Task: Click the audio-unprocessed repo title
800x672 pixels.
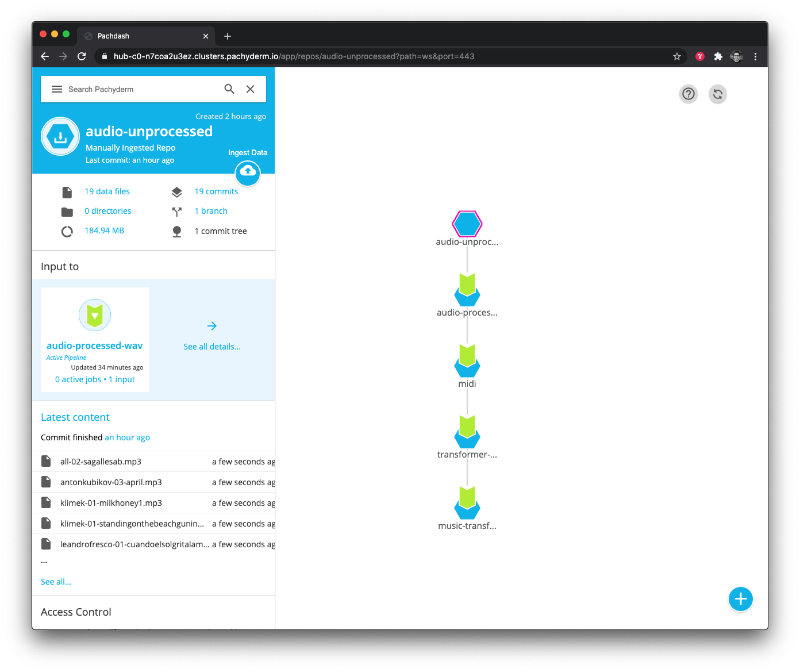Action: (x=149, y=131)
